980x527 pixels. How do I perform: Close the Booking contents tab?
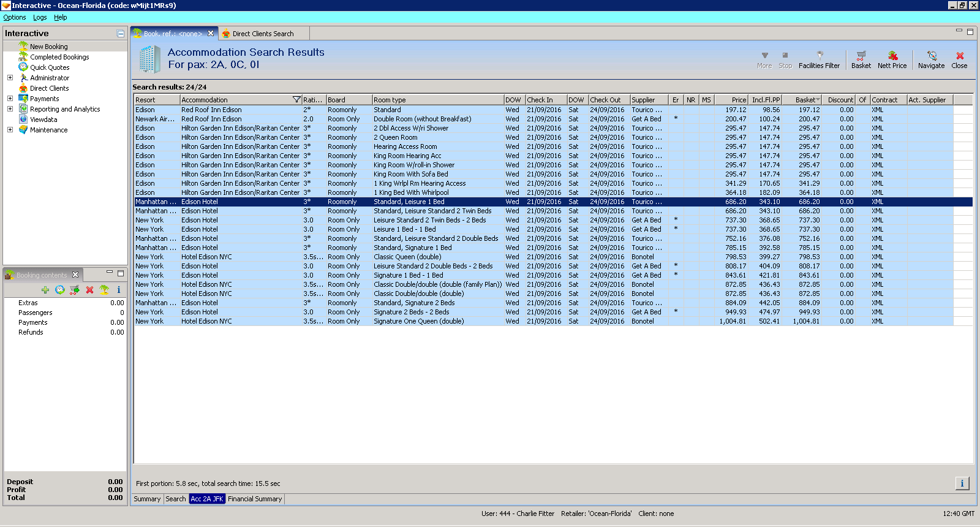[x=75, y=275]
